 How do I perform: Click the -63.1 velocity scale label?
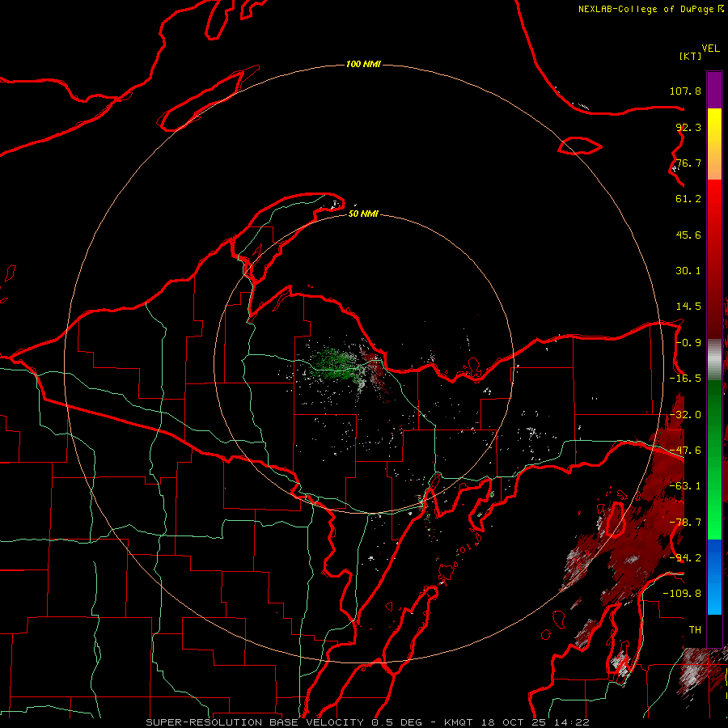click(685, 485)
